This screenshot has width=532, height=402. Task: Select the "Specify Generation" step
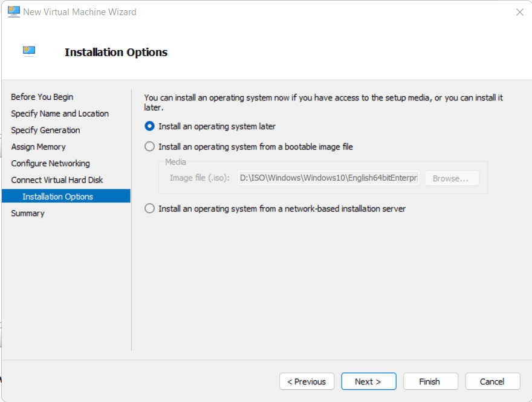45,130
